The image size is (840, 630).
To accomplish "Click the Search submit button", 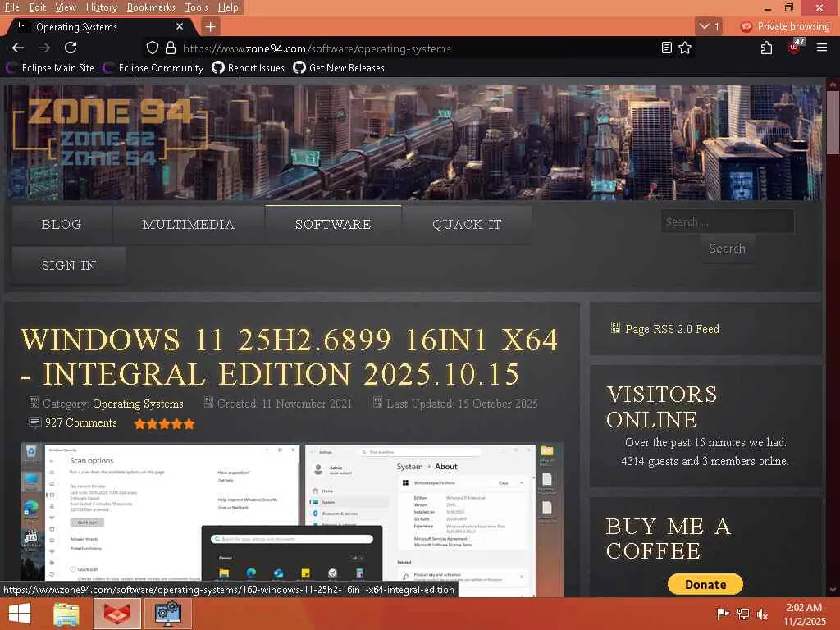I will pos(728,249).
